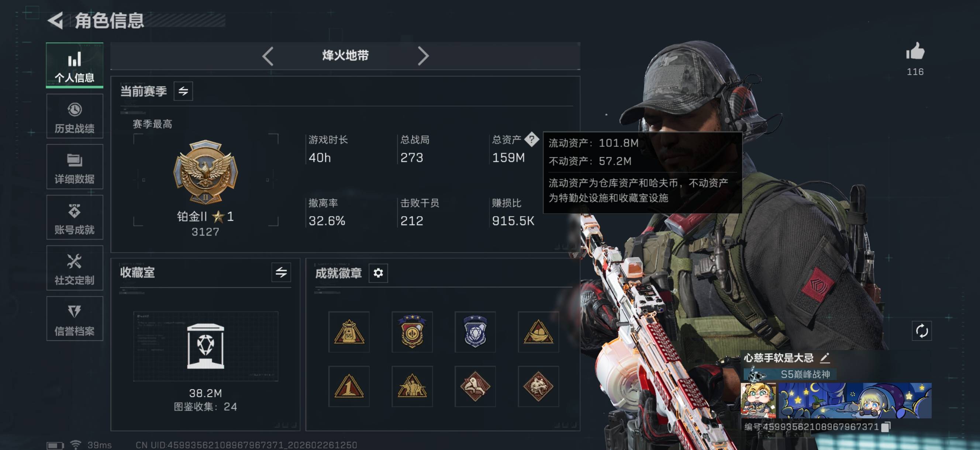Switch to next game mode with right chevron

pyautogui.click(x=423, y=56)
